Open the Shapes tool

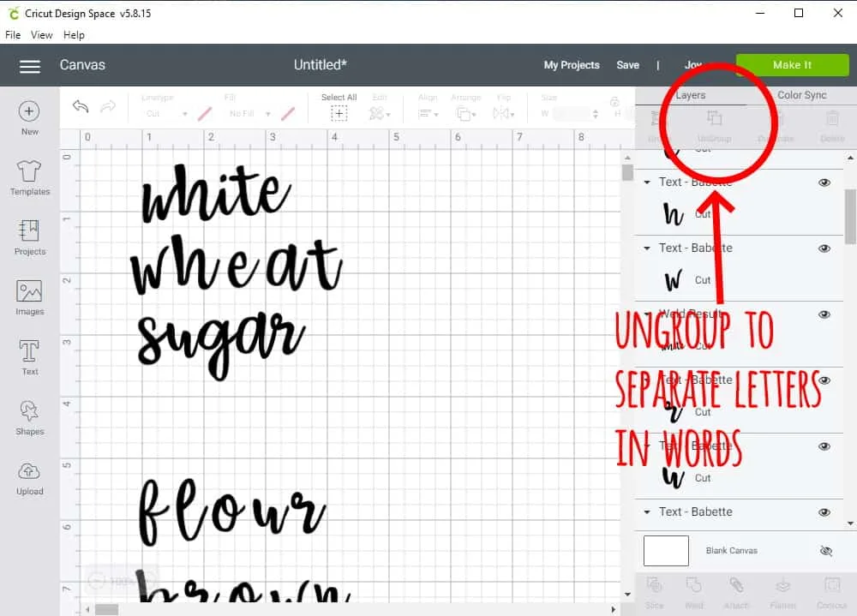point(29,417)
